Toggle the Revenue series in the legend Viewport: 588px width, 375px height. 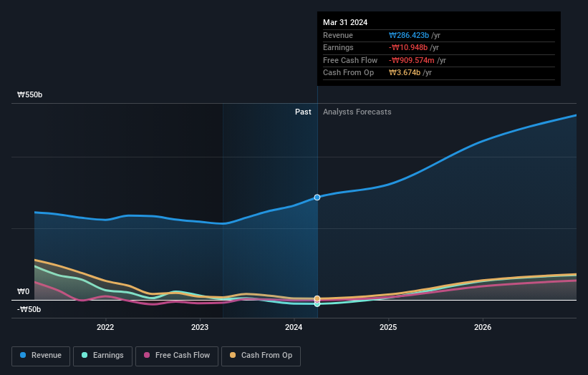click(x=41, y=355)
